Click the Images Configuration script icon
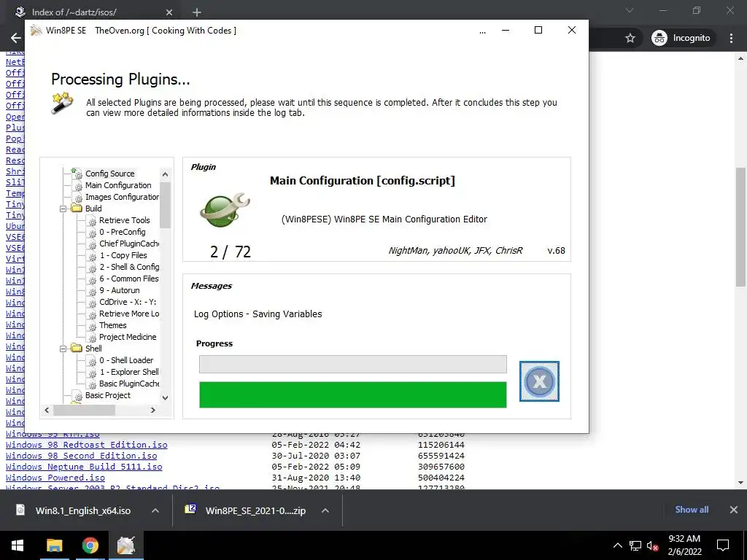This screenshot has width=747, height=560. click(77, 197)
